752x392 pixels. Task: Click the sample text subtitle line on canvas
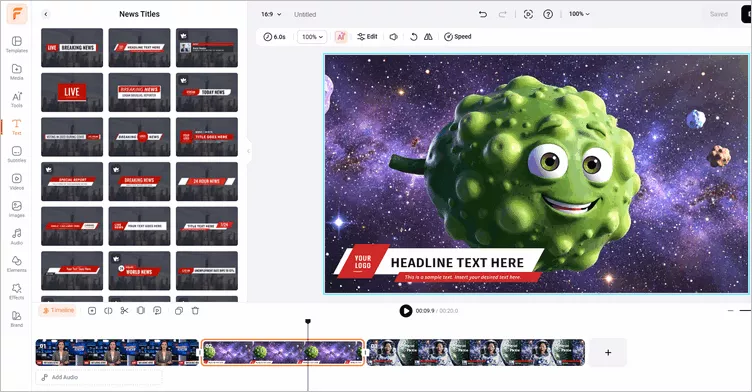pos(463,277)
